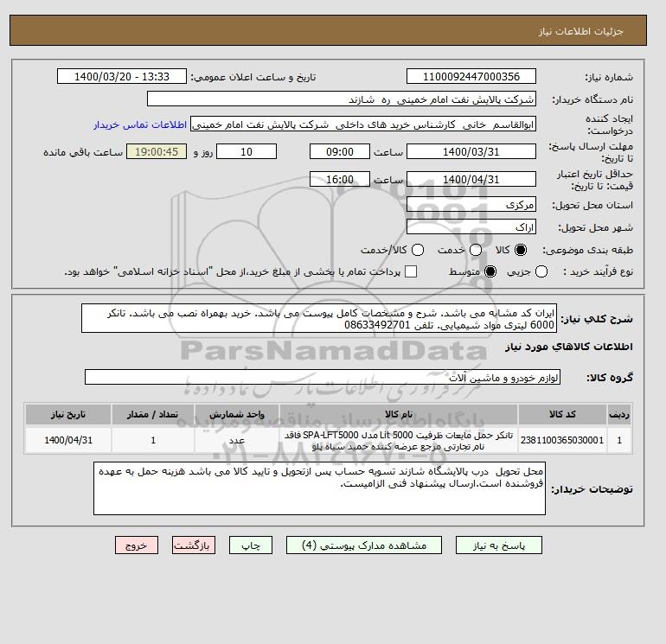
Task: Select the 'کالا' radio button
Action: coord(521,250)
